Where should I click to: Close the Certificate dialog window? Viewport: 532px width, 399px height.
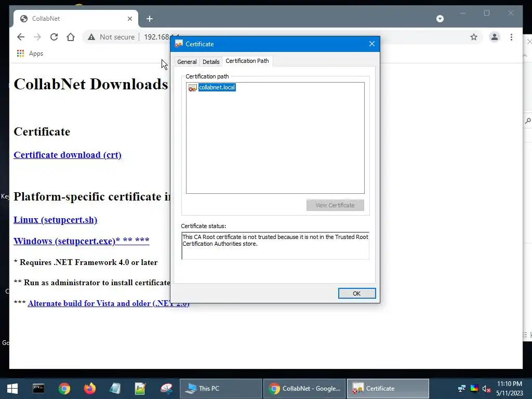372,44
